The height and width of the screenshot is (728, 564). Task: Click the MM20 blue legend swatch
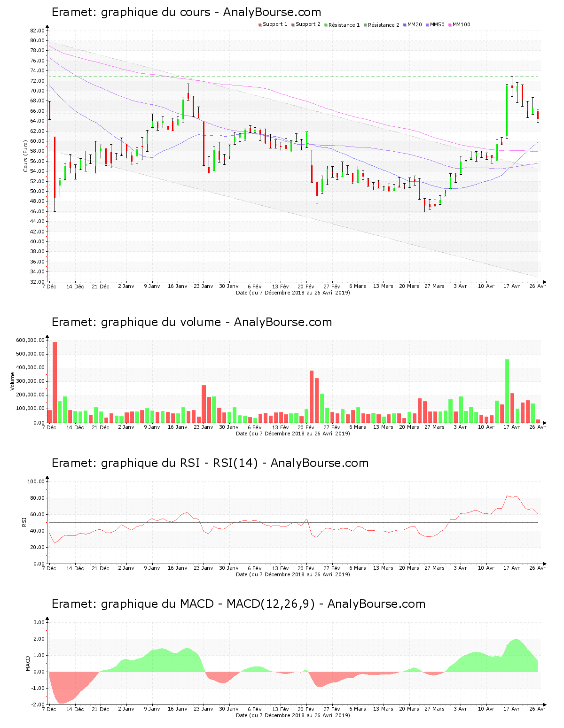tap(405, 25)
